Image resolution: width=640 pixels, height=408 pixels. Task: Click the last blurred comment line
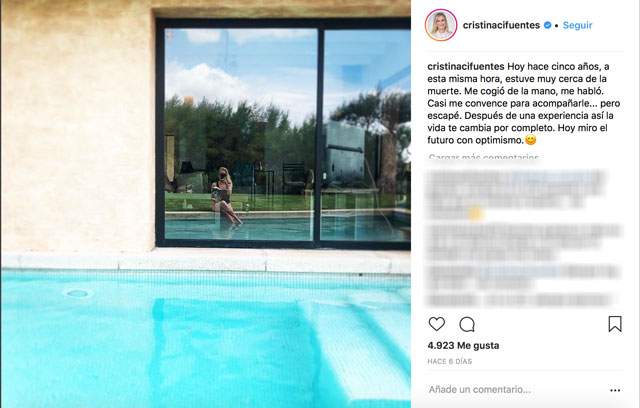pyautogui.click(x=518, y=301)
